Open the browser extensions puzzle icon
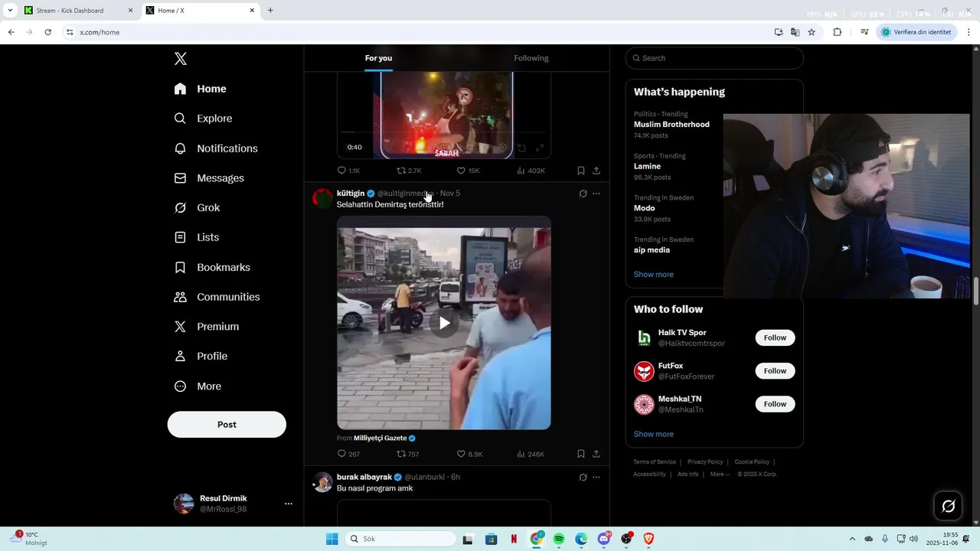 click(837, 32)
